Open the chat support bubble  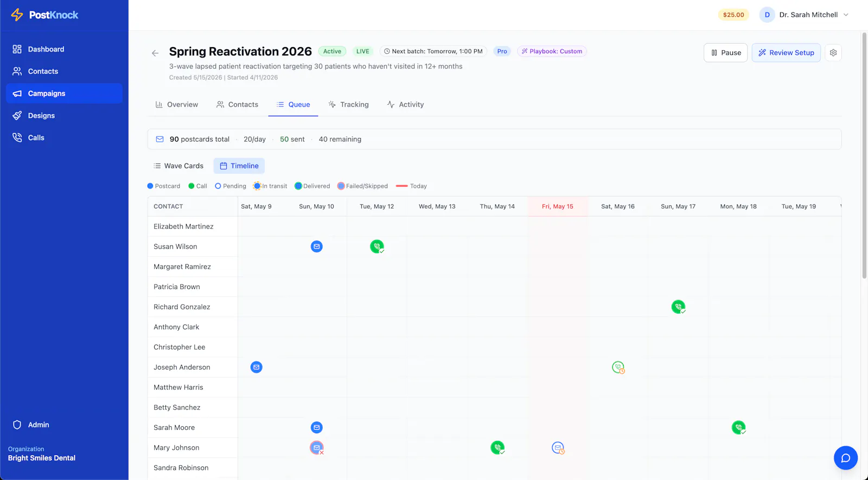(846, 458)
